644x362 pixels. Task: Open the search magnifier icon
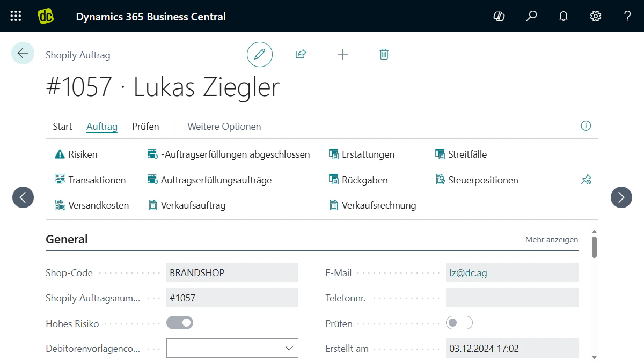pos(531,16)
